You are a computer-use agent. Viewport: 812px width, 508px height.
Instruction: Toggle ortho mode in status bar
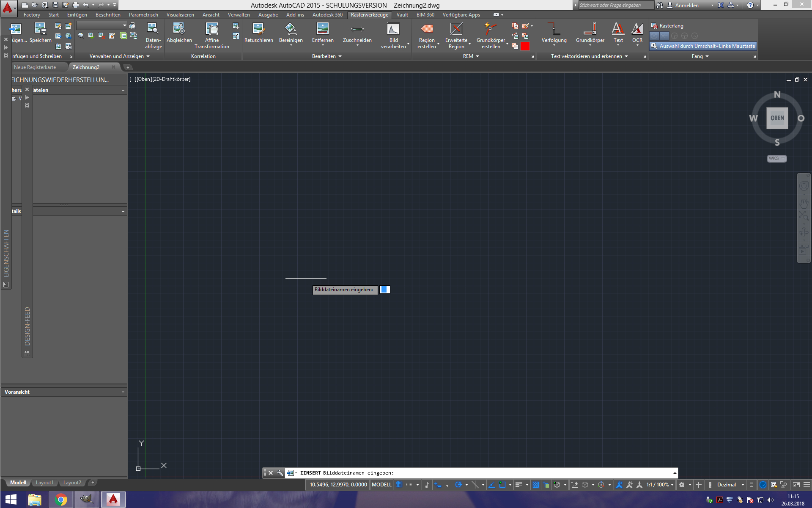click(x=448, y=485)
